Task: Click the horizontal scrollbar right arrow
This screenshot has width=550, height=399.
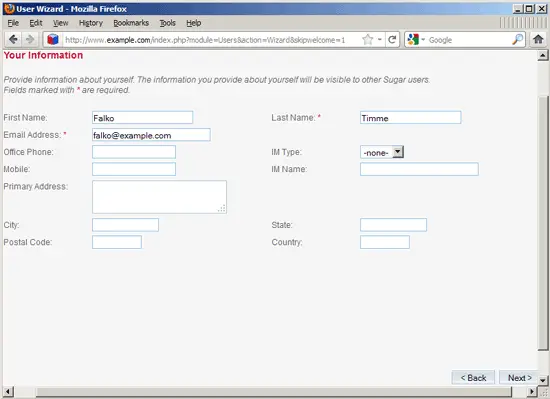Action: tap(532, 391)
